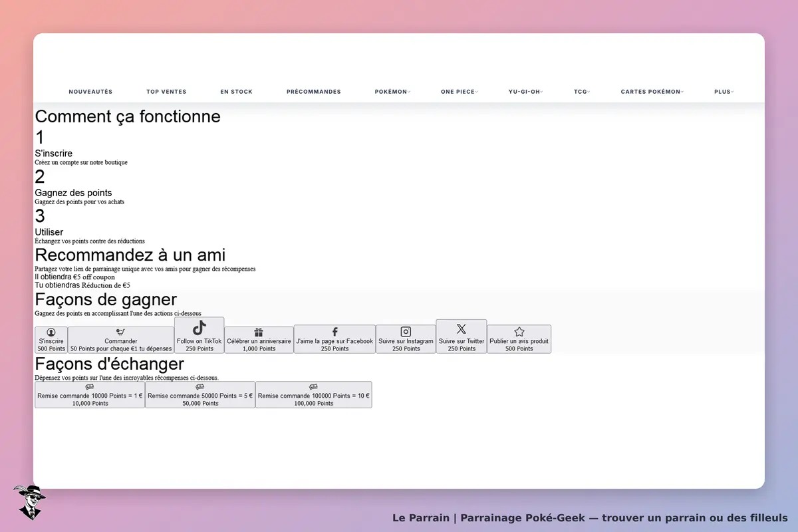Click the TikTok logo icon
Viewport: 798px width, 532px height.
coord(199,328)
